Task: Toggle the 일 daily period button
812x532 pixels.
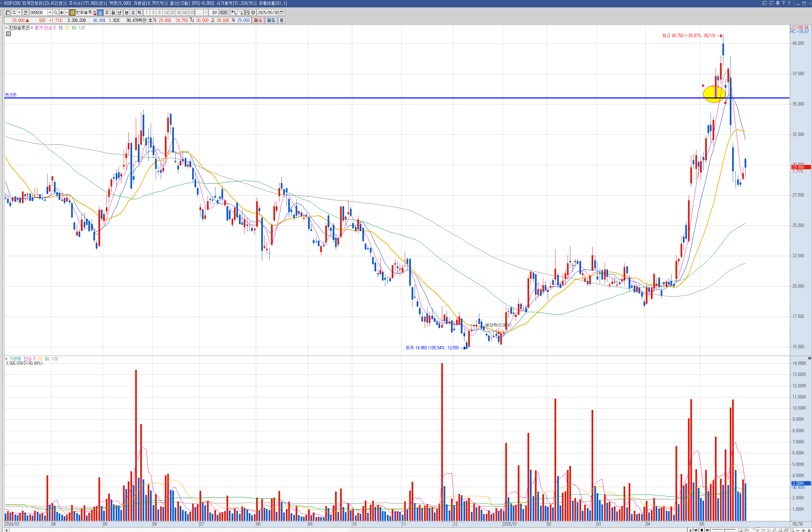Action: (100, 12)
